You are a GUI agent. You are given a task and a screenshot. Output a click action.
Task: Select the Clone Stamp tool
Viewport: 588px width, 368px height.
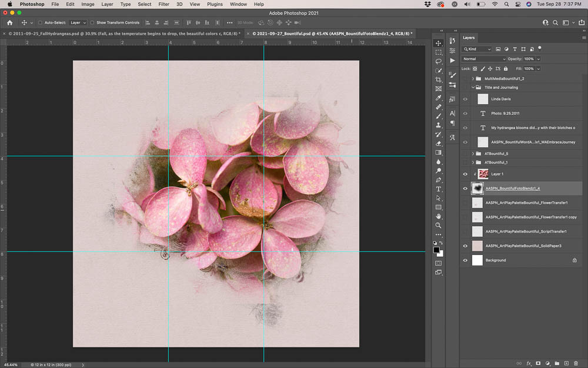click(438, 125)
